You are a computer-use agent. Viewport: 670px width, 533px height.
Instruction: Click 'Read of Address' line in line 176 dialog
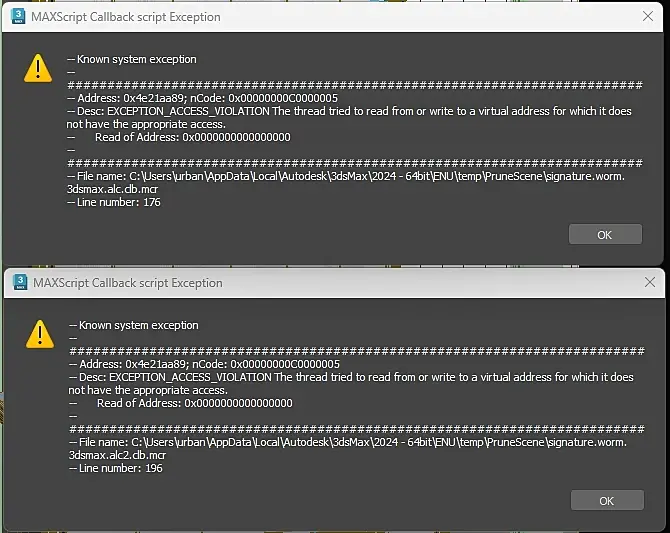pos(193,137)
